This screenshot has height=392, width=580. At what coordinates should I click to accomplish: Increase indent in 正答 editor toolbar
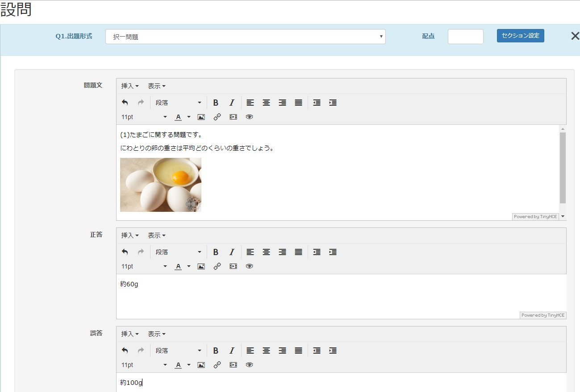[x=333, y=252]
